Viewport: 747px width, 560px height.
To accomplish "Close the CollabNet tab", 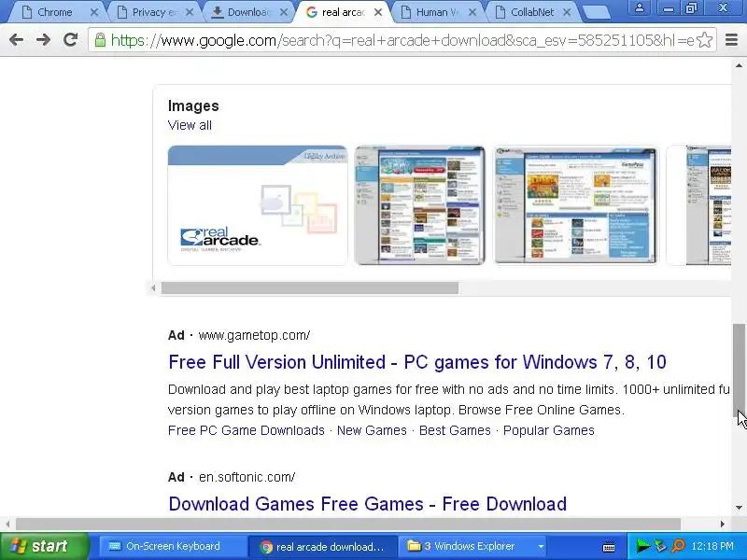I will point(567,13).
